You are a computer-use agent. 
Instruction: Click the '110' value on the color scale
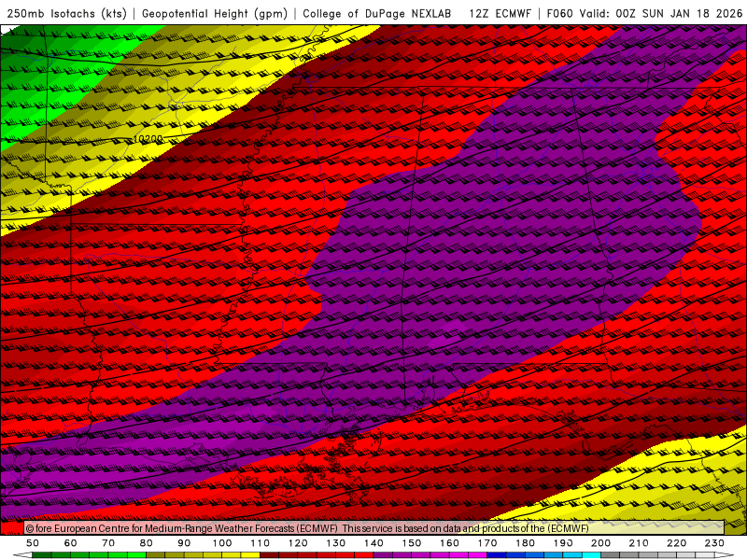[x=260, y=543]
